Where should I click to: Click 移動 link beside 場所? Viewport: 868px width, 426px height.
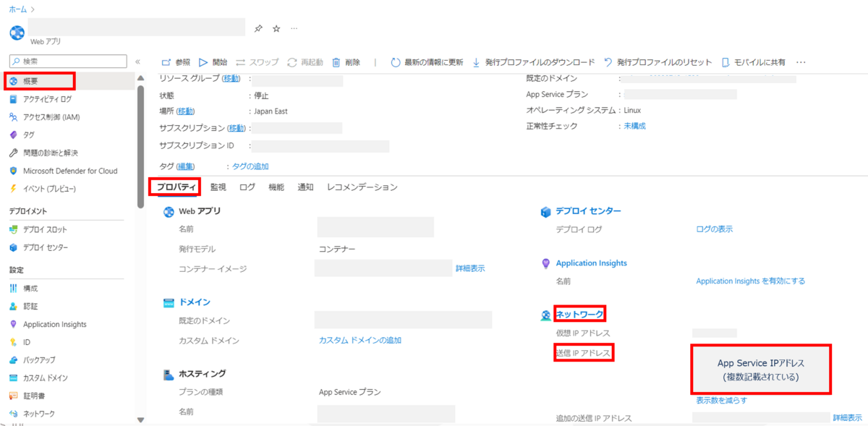pos(186,111)
